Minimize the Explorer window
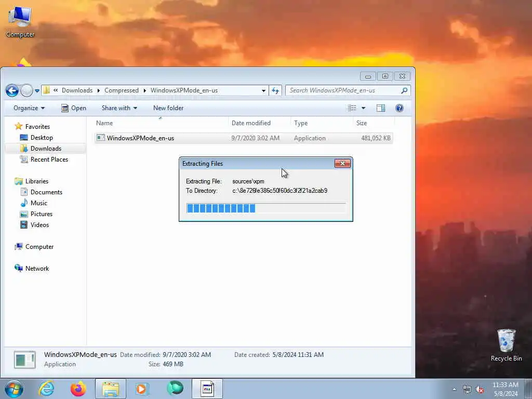 point(368,76)
